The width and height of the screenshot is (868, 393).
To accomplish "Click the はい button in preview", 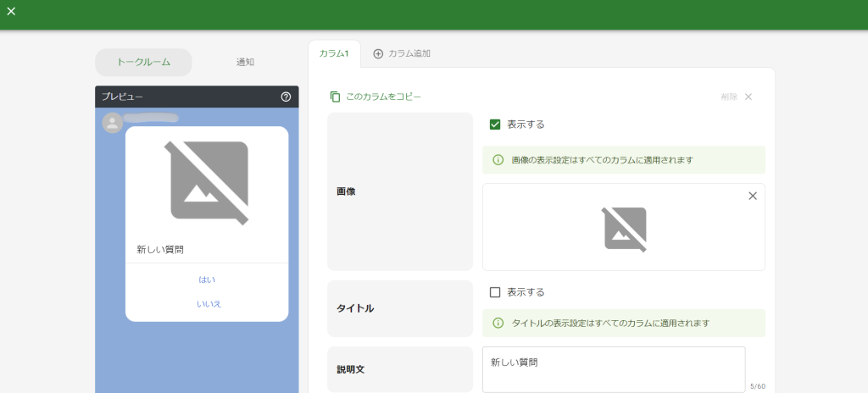I will pos(207,280).
